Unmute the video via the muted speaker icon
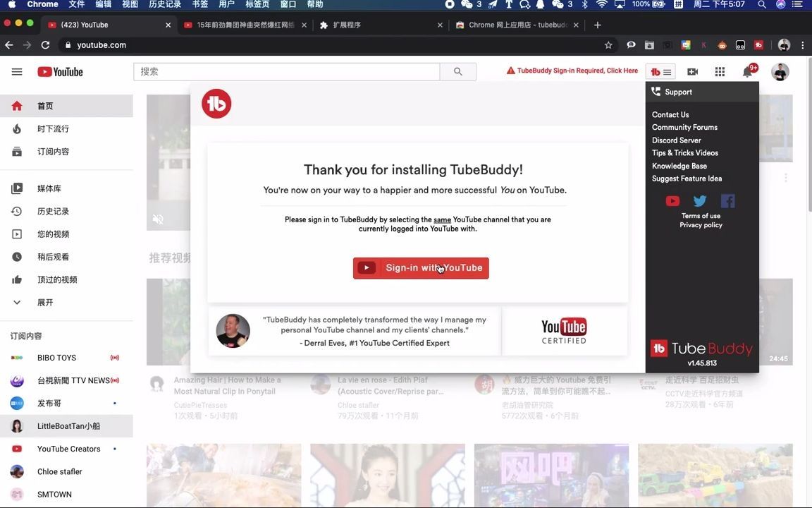Viewport: 812px width, 508px height. pyautogui.click(x=158, y=219)
